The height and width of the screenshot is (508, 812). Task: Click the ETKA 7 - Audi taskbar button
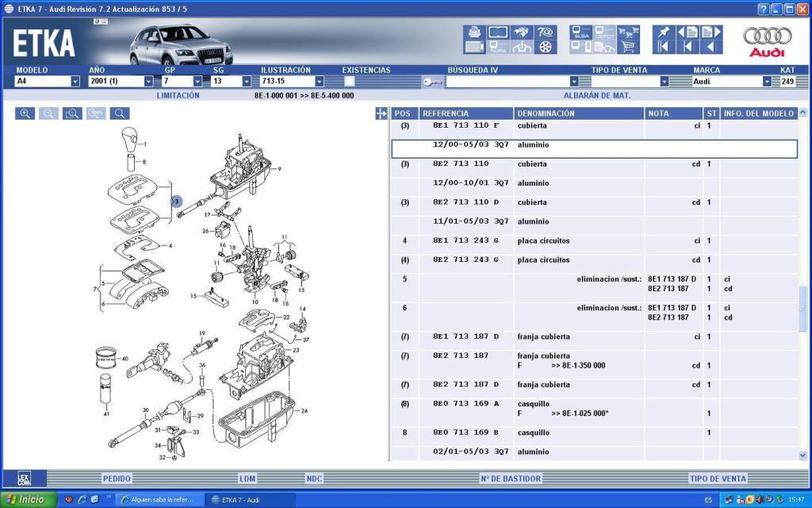click(x=250, y=500)
